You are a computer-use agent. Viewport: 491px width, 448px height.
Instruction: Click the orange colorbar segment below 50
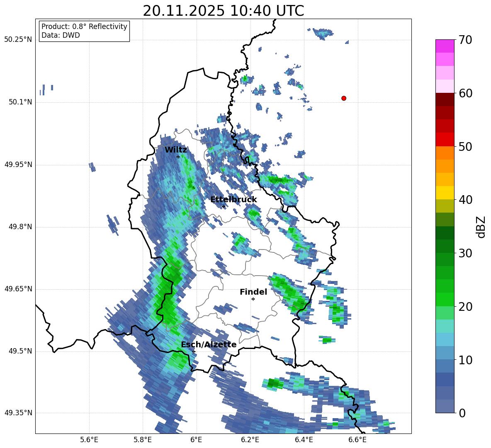pos(445,153)
